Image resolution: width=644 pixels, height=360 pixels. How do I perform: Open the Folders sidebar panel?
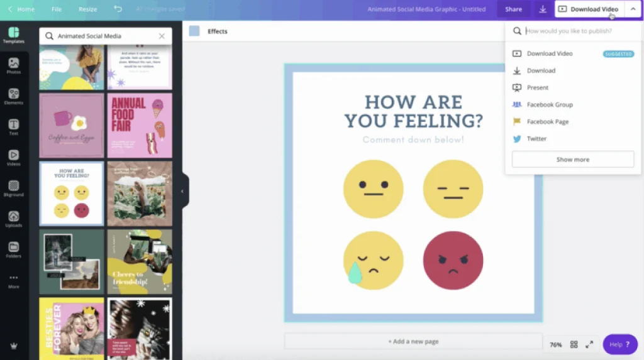[13, 250]
